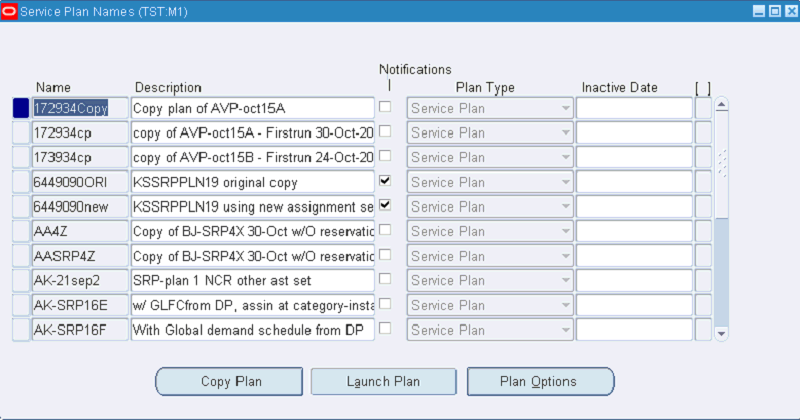
Task: Open Plan Options
Action: tap(540, 381)
